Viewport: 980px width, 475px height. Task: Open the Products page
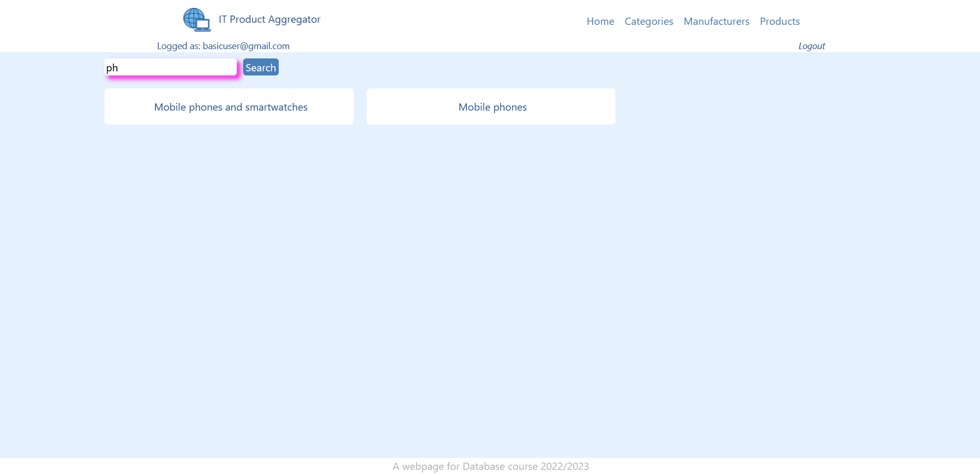(x=779, y=21)
